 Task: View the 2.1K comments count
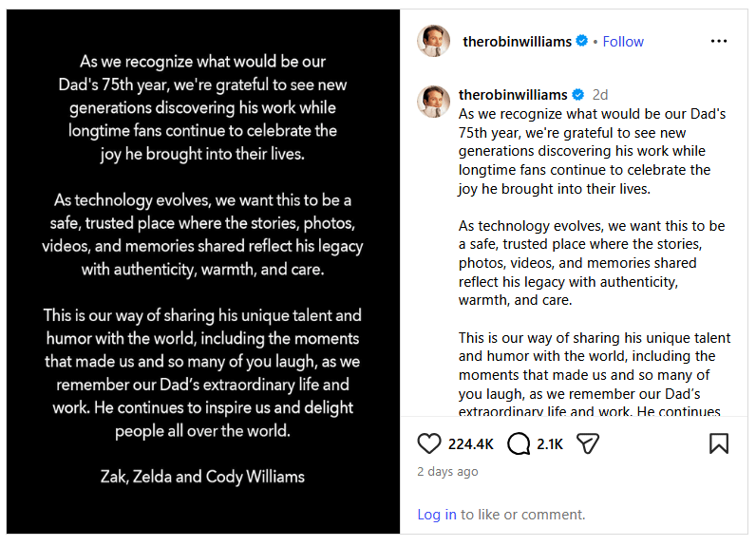(x=550, y=443)
